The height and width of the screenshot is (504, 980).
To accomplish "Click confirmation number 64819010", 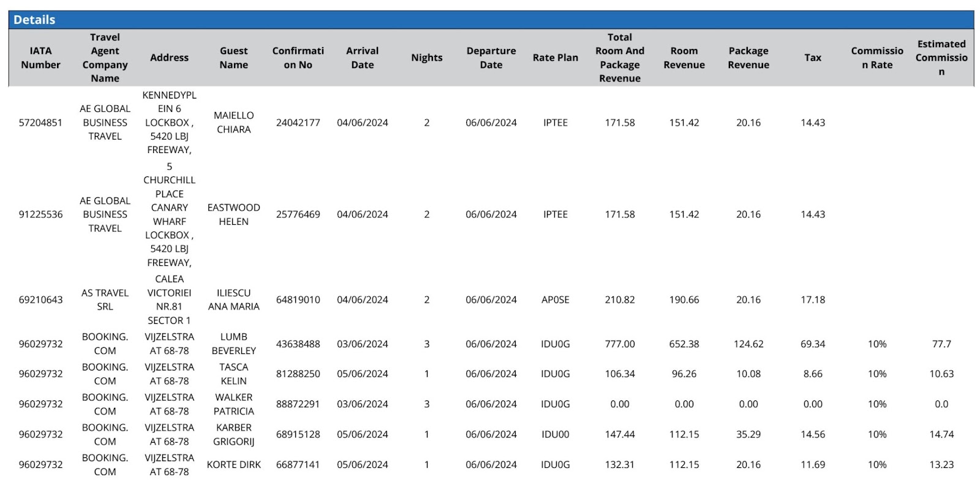I will click(x=298, y=299).
